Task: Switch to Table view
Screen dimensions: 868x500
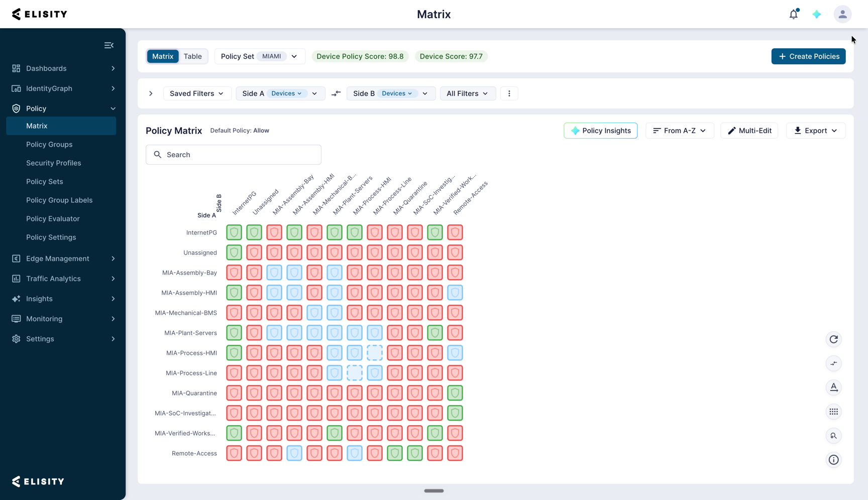Action: coord(192,56)
